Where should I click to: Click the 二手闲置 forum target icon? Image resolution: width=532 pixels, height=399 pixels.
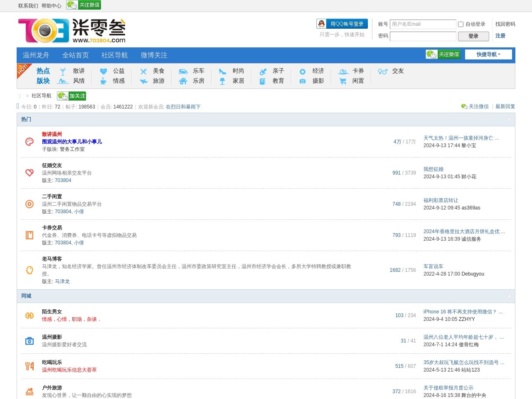tap(30, 204)
